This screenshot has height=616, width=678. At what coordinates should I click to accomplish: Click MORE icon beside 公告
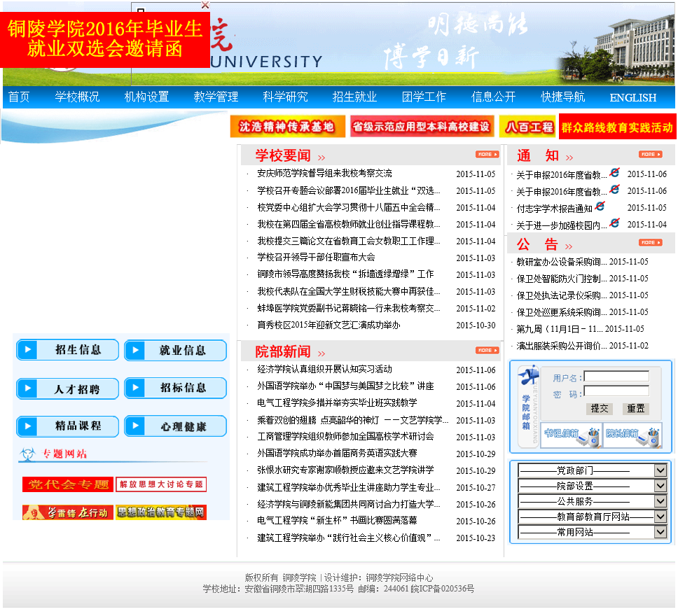tap(651, 242)
